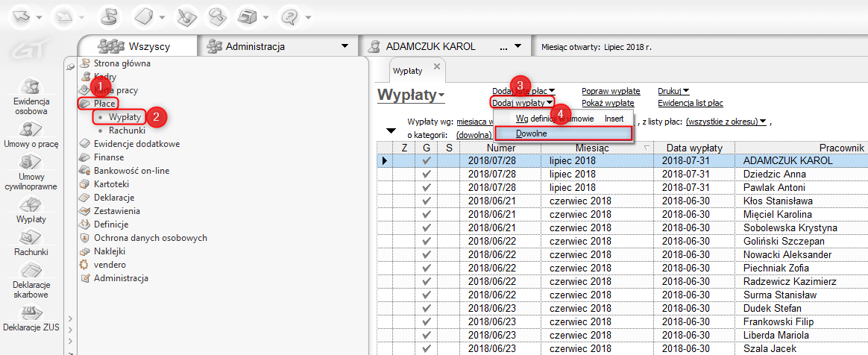Click Ewidencja list płac link
Image resolution: width=868 pixels, height=355 pixels.
click(691, 102)
